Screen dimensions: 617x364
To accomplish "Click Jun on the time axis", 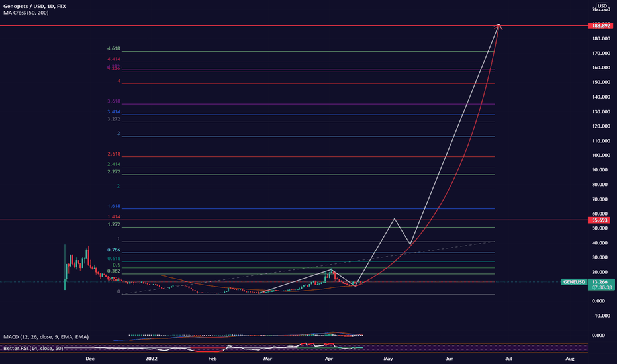I will 450,359.
